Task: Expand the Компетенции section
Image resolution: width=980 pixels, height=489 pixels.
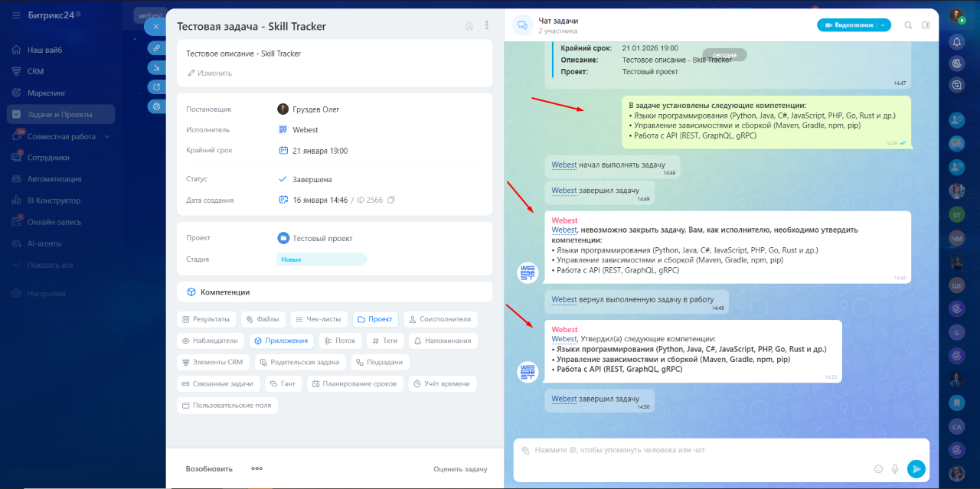Action: (x=335, y=292)
